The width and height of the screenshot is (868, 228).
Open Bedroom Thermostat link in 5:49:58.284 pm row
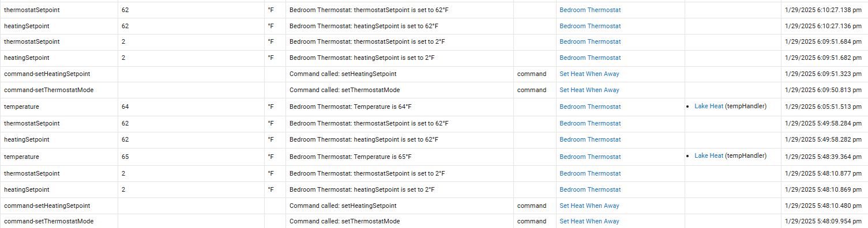point(590,123)
